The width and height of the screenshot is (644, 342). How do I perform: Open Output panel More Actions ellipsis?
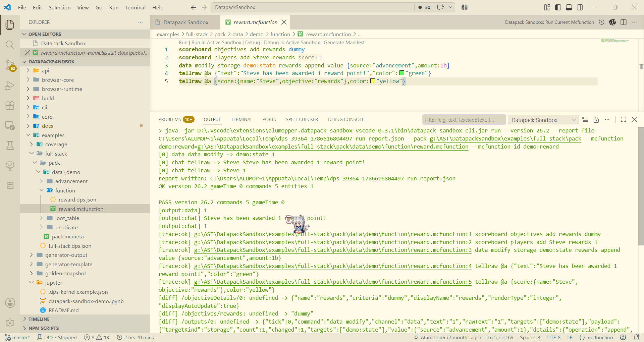pos(607,119)
